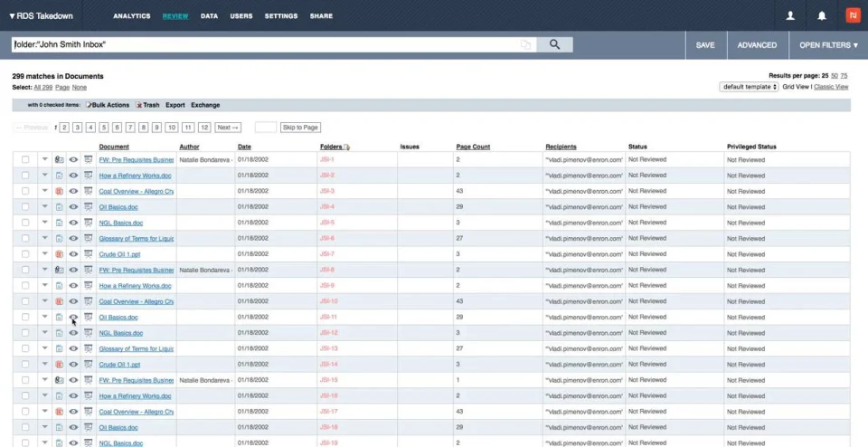The image size is (868, 447).
Task: Click the magnifying glass search button
Action: click(x=554, y=44)
